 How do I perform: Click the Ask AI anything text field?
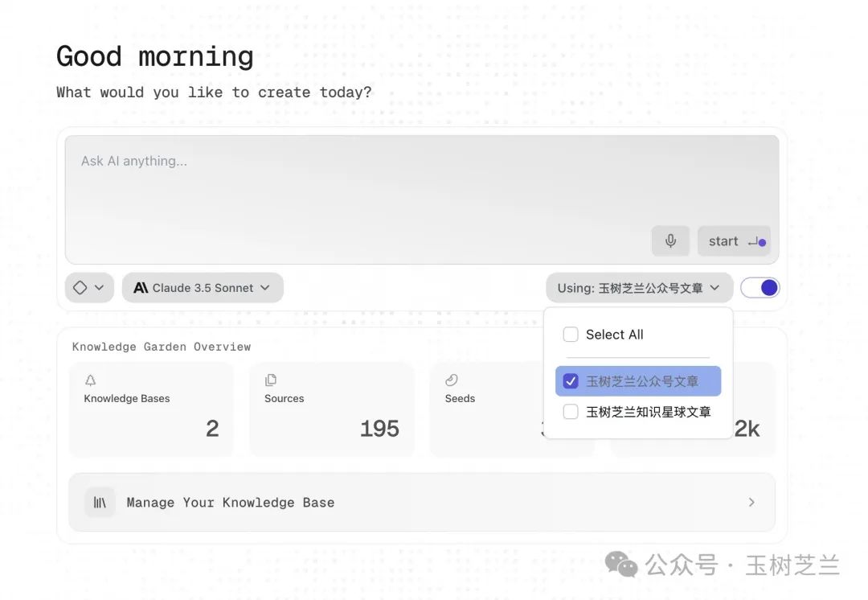(422, 199)
